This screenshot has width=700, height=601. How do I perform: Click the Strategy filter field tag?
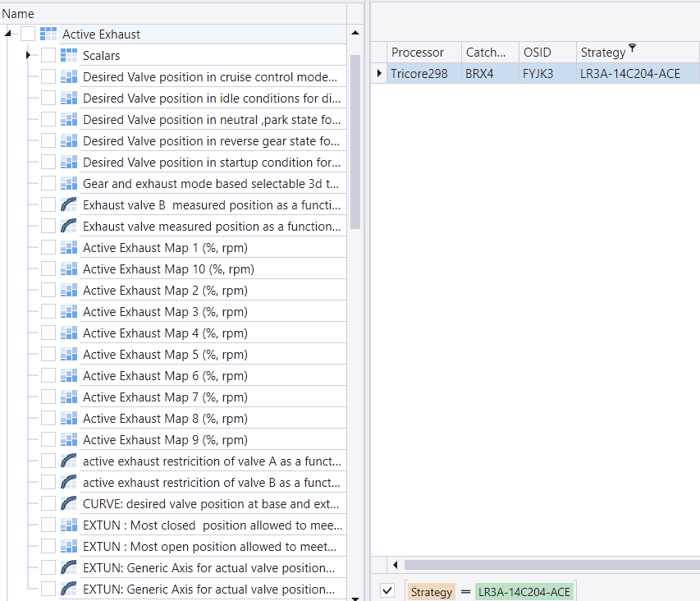pos(432,592)
